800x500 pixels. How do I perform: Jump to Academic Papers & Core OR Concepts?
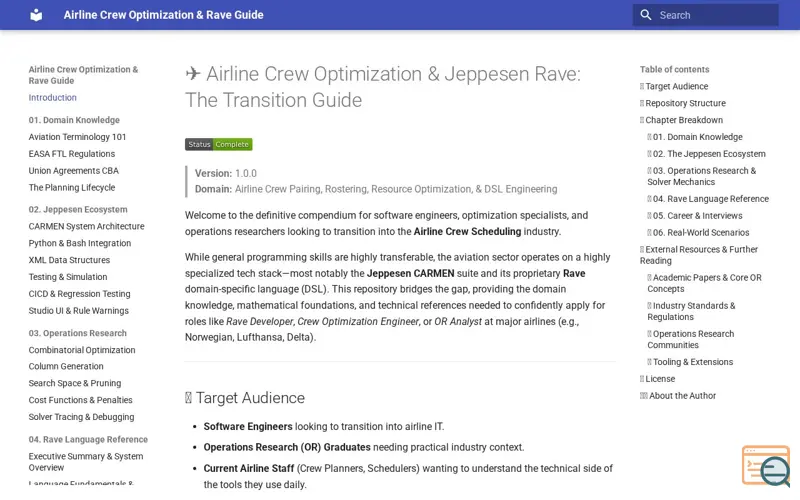tap(705, 283)
